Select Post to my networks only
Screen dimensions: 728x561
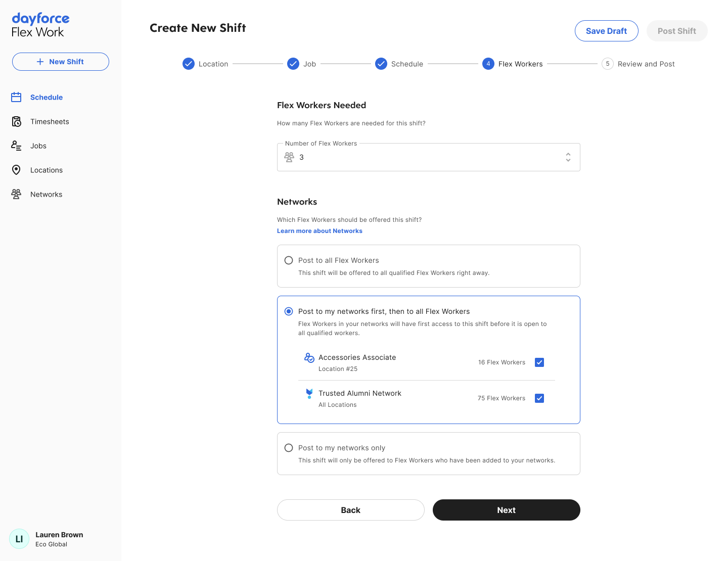(289, 448)
